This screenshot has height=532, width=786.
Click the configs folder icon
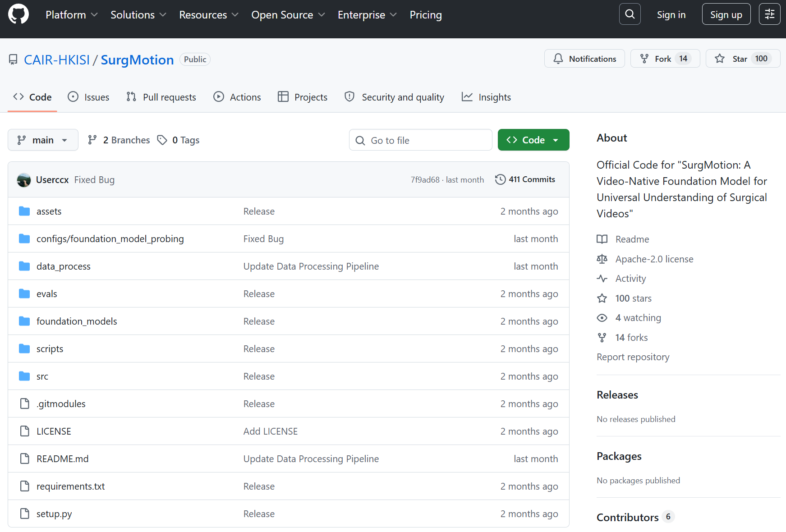[24, 239]
